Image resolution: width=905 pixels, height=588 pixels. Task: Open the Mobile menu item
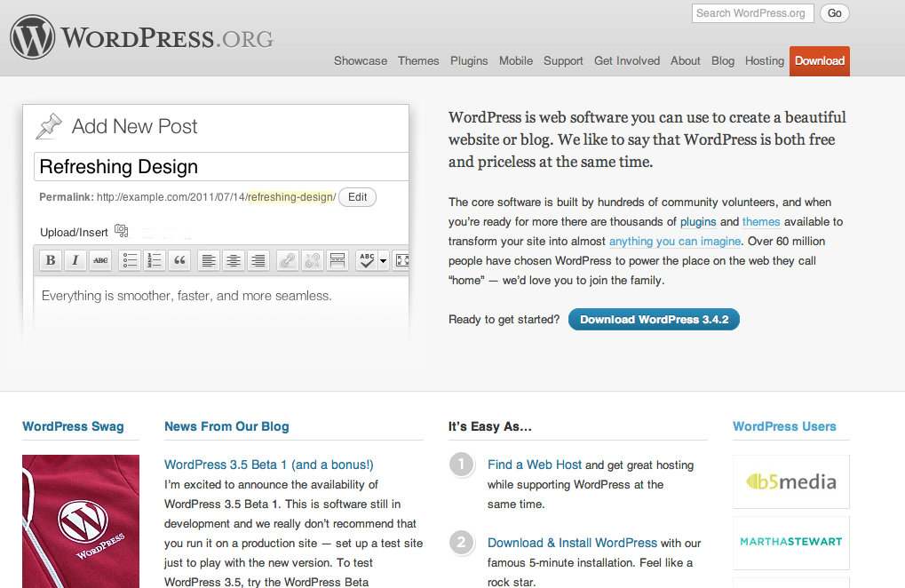[516, 60]
